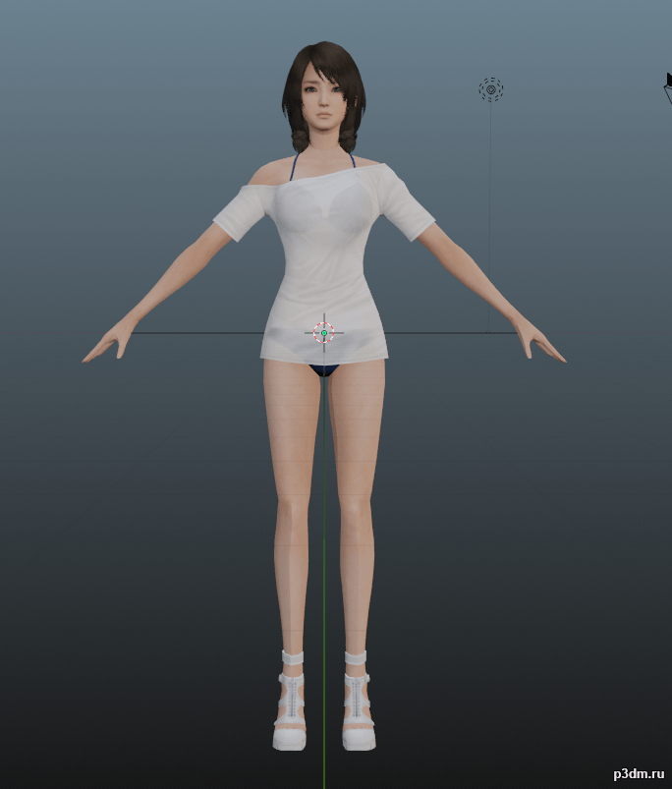This screenshot has height=789, width=672.
Task: Click the green Y axis line below feet
Action: 323,766
